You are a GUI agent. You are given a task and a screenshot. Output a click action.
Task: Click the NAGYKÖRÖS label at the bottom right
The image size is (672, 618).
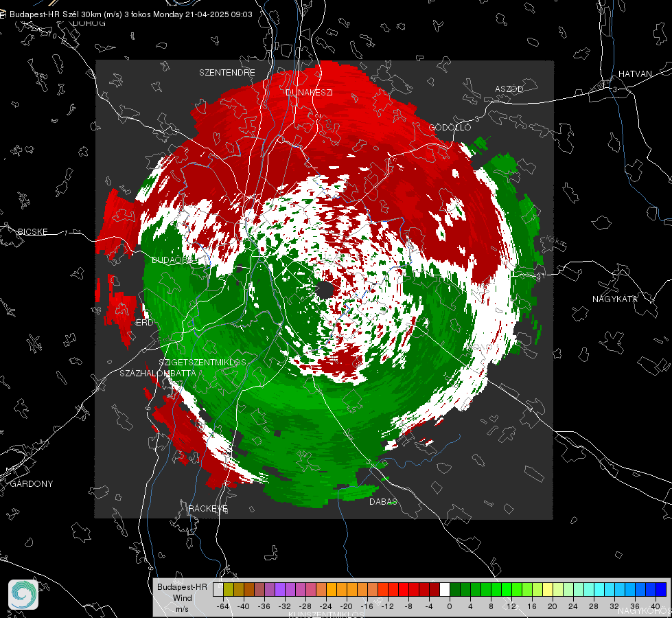[645, 610]
